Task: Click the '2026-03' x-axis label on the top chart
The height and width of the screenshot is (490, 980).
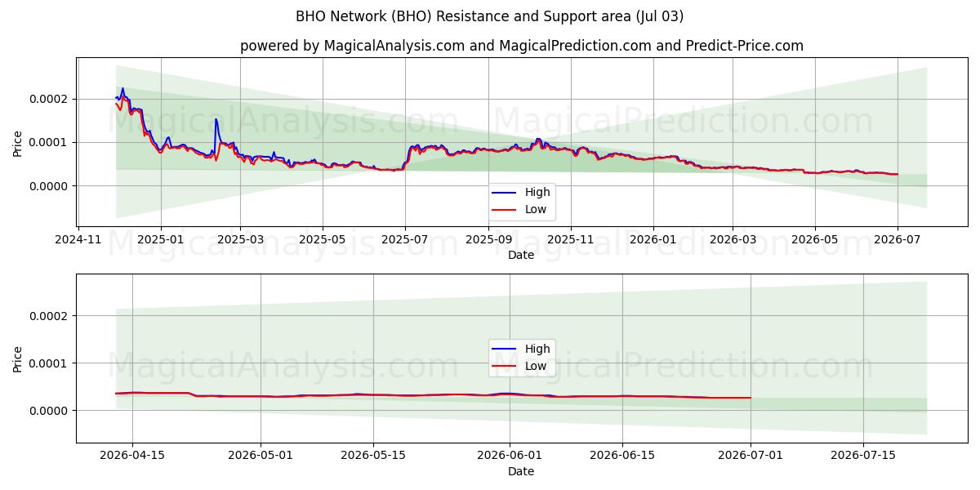Action: (733, 239)
